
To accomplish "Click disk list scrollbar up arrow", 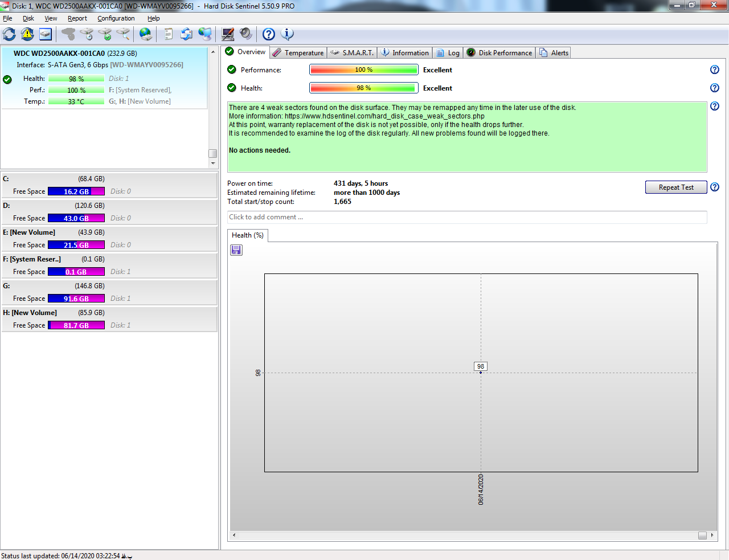I will (x=213, y=51).
